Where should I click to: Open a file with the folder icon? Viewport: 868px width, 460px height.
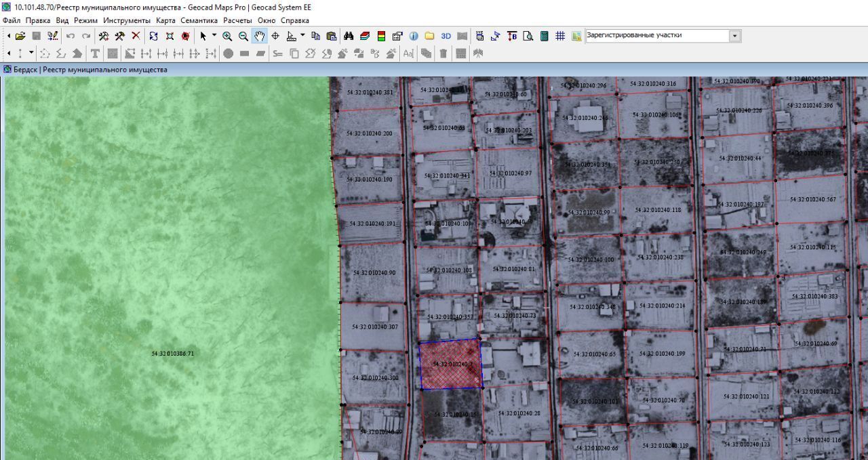[x=20, y=36]
